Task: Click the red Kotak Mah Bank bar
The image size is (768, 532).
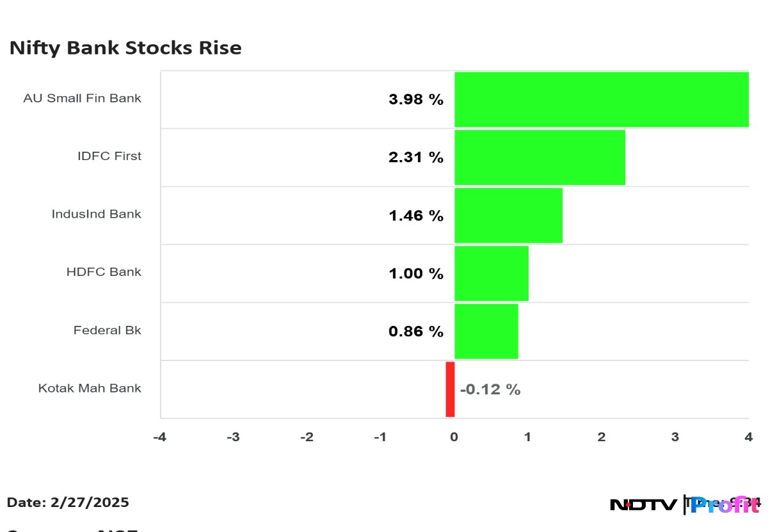Action: (450, 389)
